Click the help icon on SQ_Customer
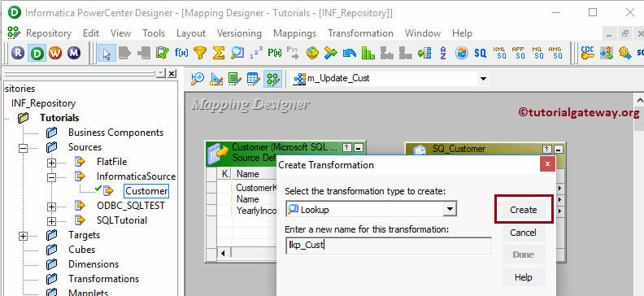 click(x=546, y=149)
